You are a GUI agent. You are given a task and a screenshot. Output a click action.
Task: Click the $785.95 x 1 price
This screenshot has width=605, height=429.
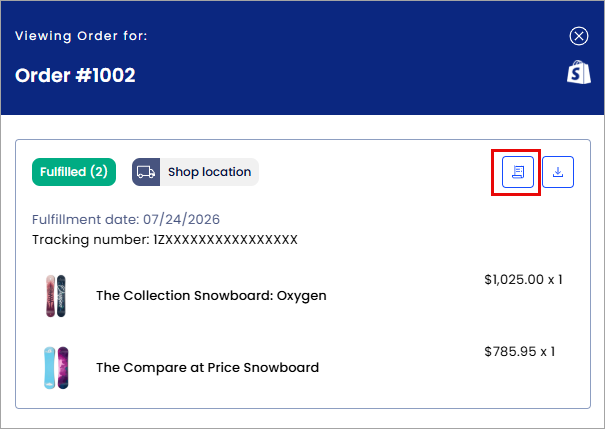pyautogui.click(x=519, y=351)
